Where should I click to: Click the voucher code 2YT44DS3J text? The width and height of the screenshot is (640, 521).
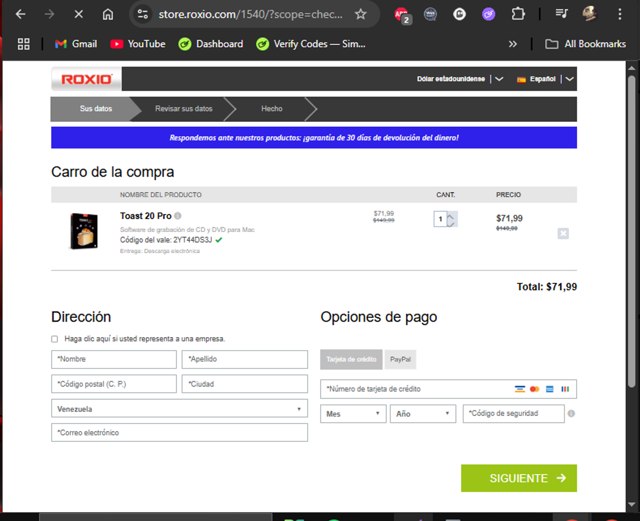(192, 240)
